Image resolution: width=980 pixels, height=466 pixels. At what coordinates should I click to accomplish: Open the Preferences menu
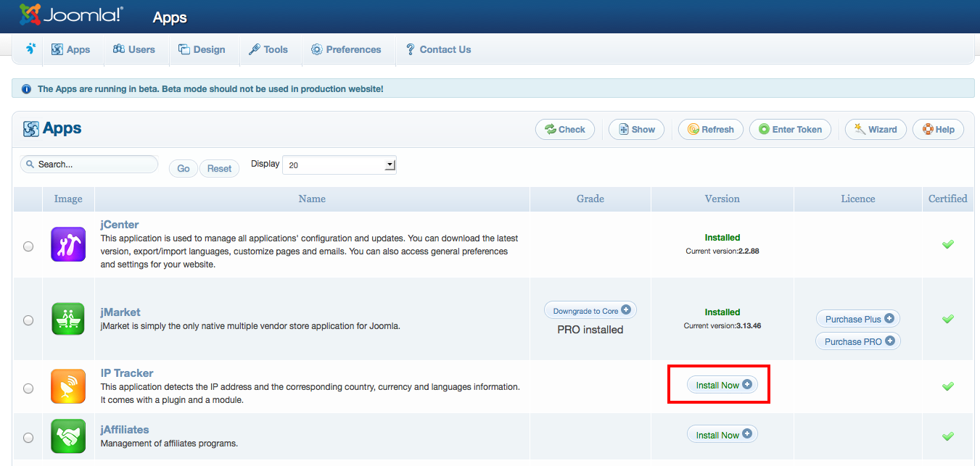346,49
